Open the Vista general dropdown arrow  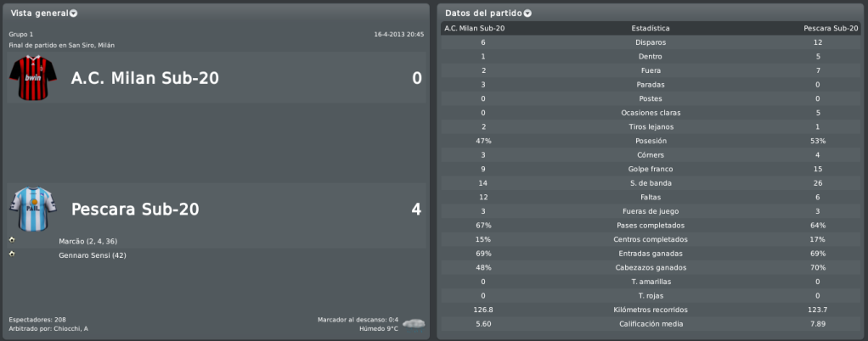74,14
